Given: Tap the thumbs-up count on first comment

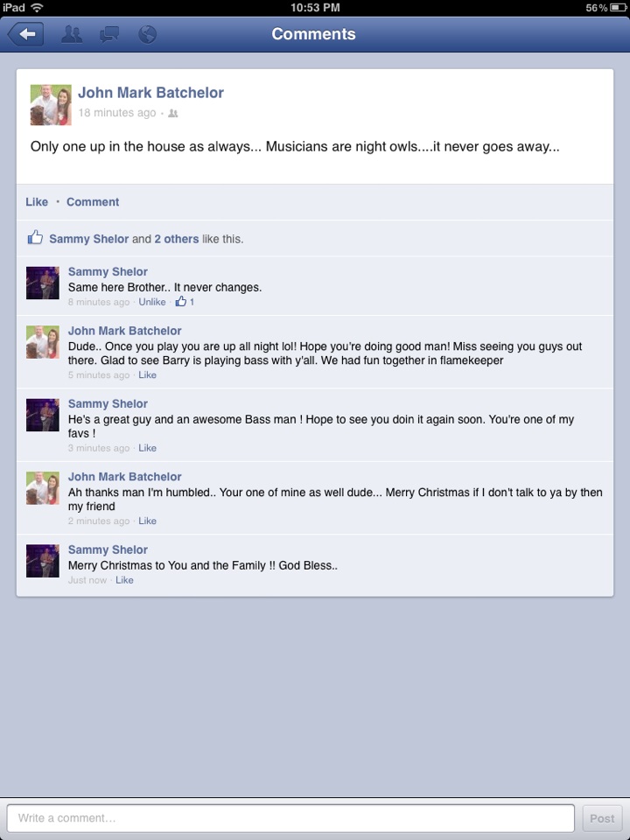Looking at the screenshot, I should point(185,302).
